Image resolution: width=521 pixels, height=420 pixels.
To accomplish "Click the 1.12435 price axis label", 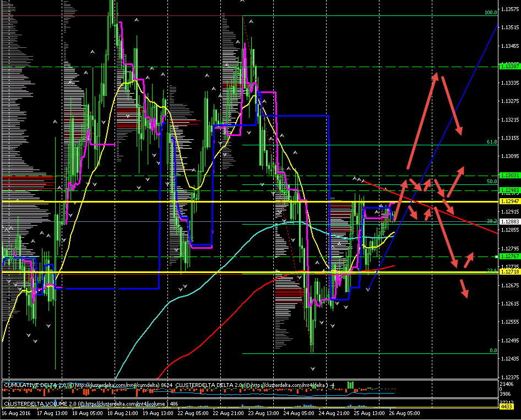I will pyautogui.click(x=510, y=358).
